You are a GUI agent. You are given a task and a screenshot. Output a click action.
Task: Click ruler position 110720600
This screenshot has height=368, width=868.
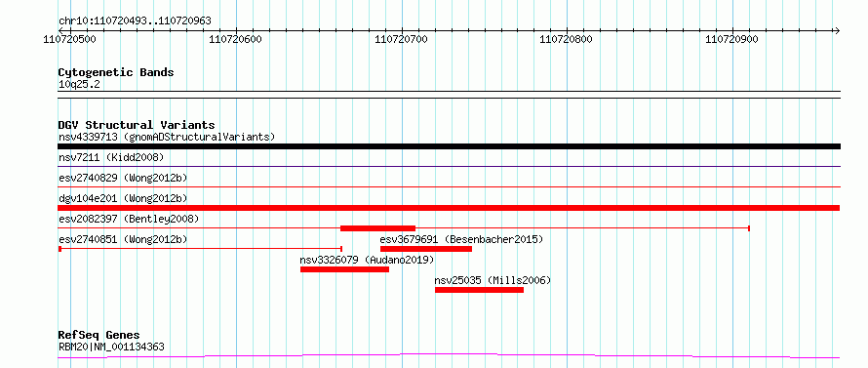[236, 39]
